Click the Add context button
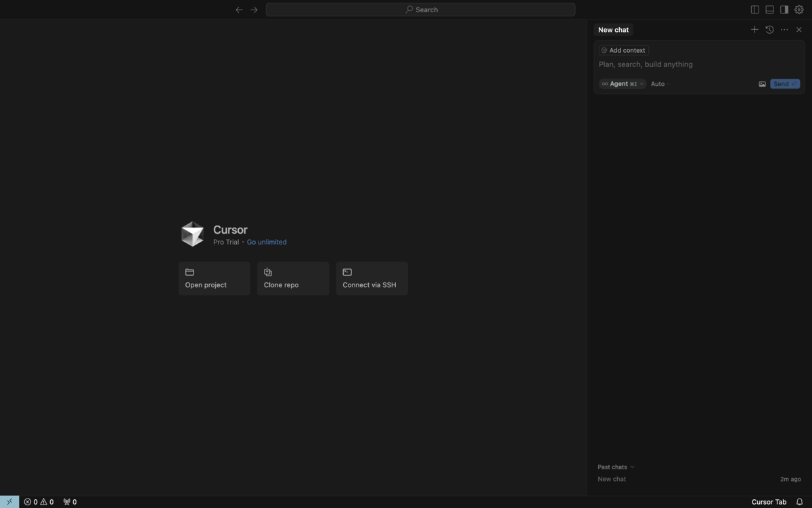Viewport: 812px width, 508px height. pyautogui.click(x=623, y=50)
